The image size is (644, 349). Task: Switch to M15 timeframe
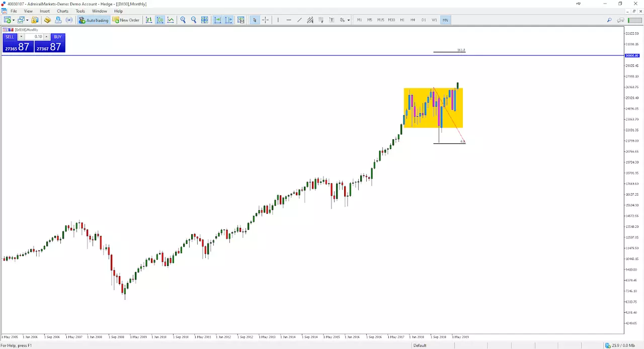coord(380,20)
